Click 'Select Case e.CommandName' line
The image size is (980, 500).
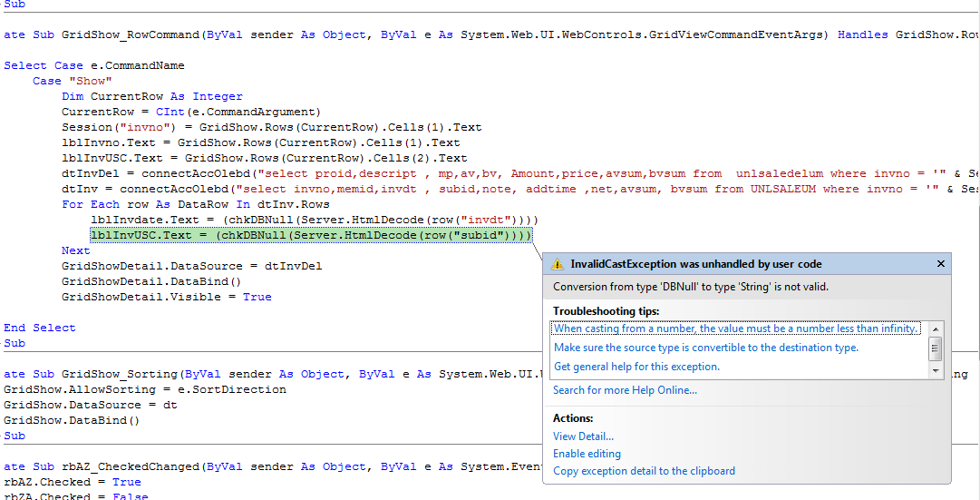point(94,65)
